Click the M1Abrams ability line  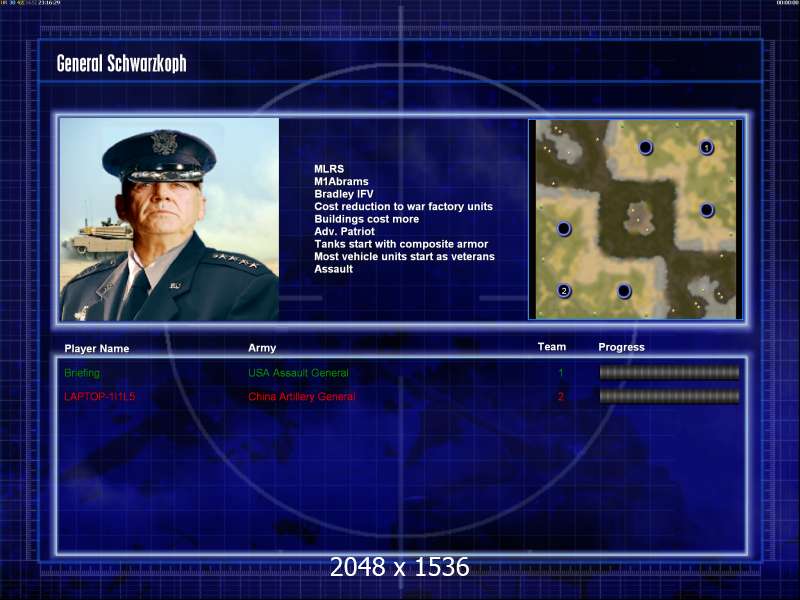pos(341,182)
